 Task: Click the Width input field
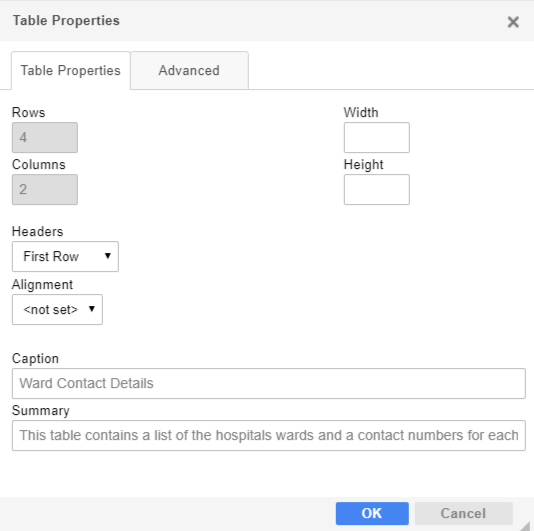(377, 138)
